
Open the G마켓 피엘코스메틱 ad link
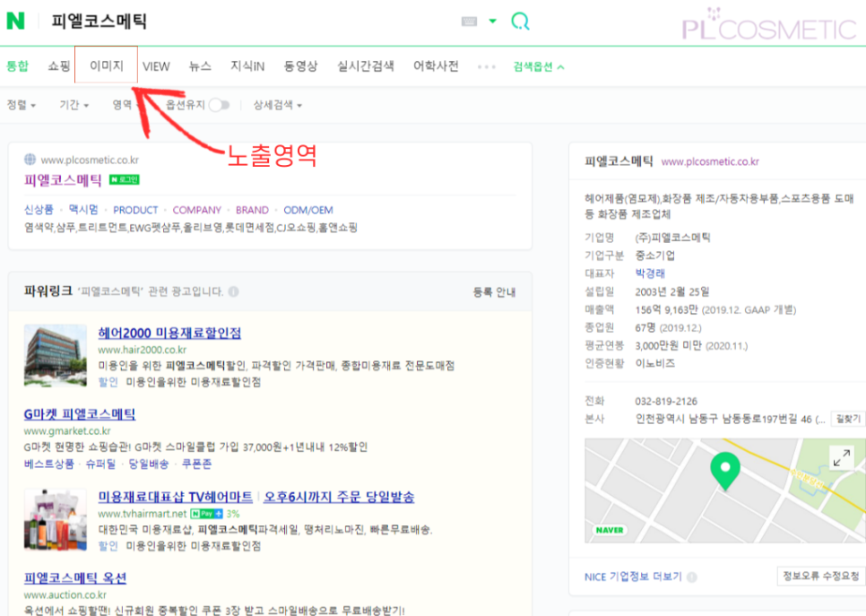coord(80,414)
